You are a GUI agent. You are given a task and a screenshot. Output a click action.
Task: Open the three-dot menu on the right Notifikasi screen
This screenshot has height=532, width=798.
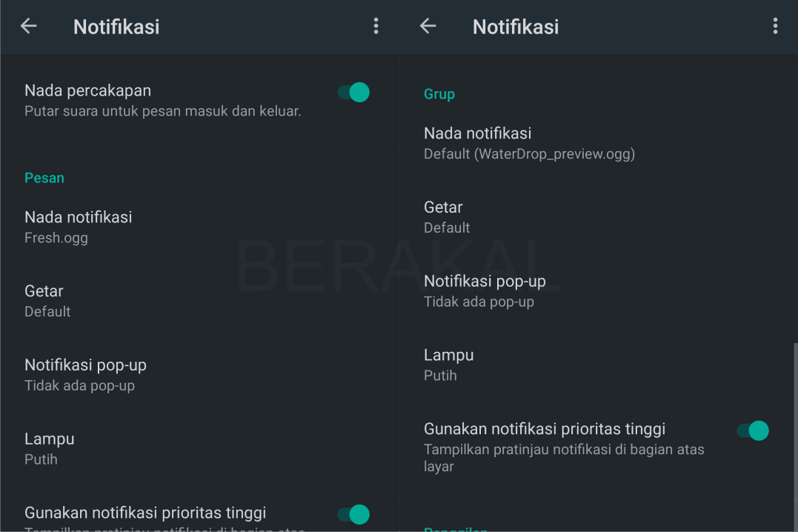[x=775, y=26]
